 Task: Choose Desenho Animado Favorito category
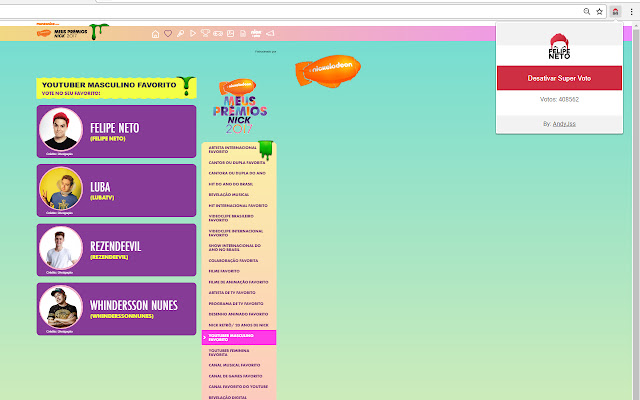[238, 314]
